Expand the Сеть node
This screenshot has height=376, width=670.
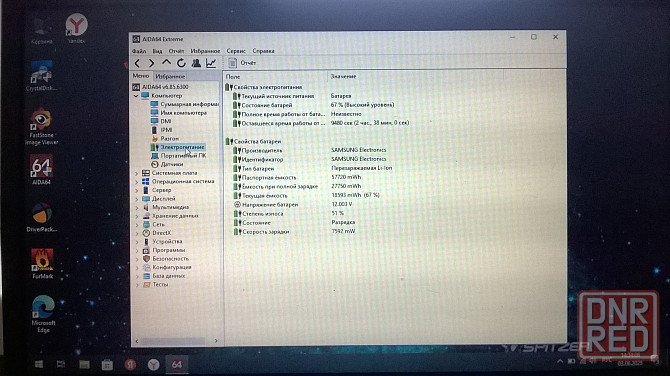(137, 224)
